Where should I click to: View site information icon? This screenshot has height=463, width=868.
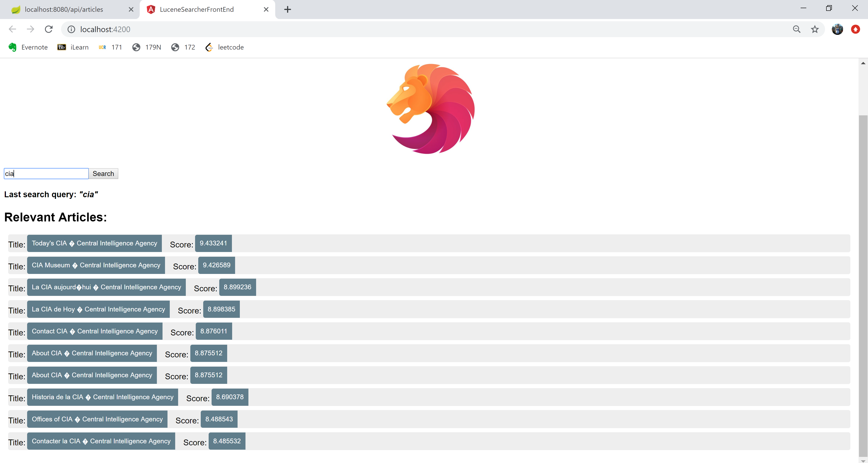tap(71, 29)
